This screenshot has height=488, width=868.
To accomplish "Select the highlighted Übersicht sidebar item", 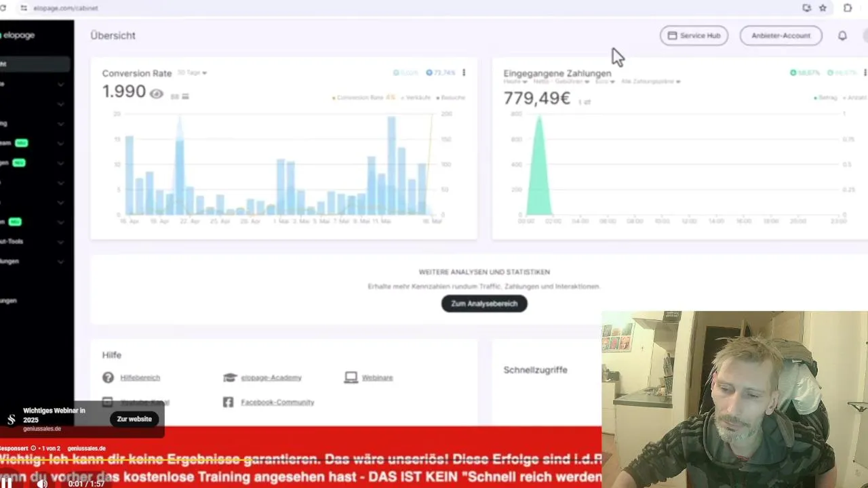I will [35, 64].
